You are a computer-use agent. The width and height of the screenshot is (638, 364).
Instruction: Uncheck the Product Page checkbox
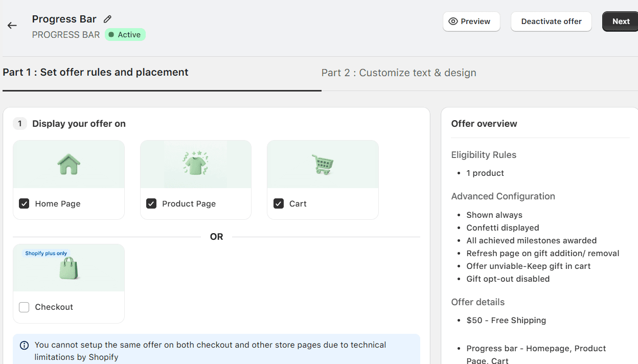[151, 203]
